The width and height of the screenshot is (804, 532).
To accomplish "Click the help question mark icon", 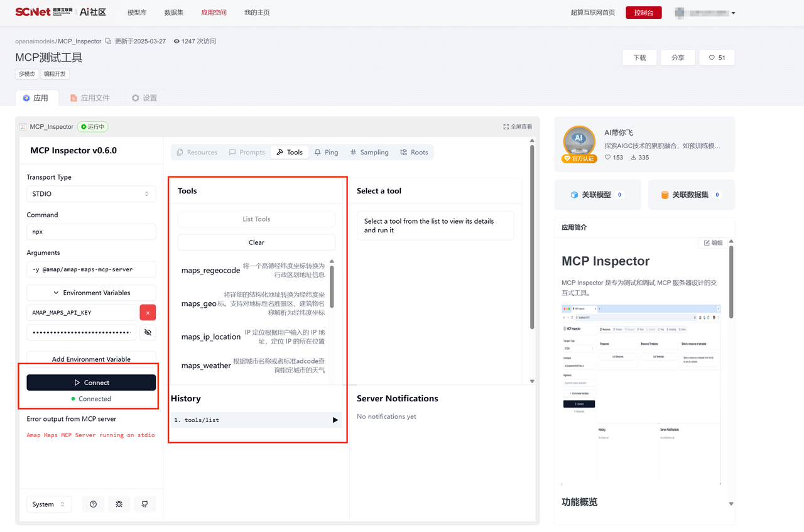I will click(93, 504).
